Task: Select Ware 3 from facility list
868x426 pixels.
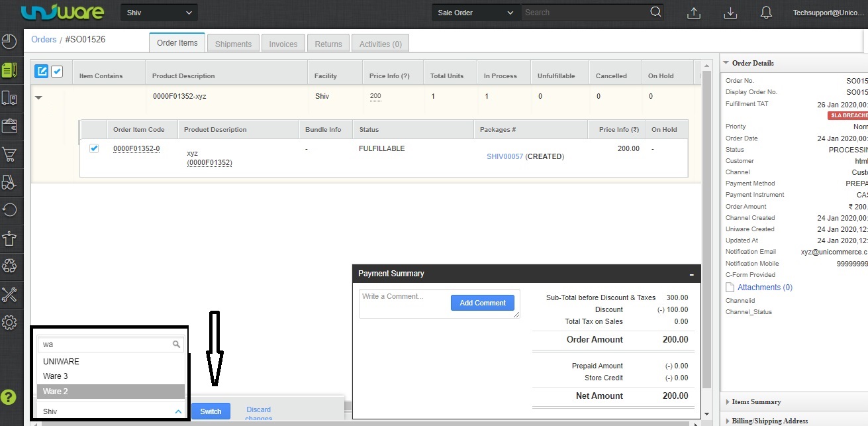Action: pyautogui.click(x=111, y=376)
